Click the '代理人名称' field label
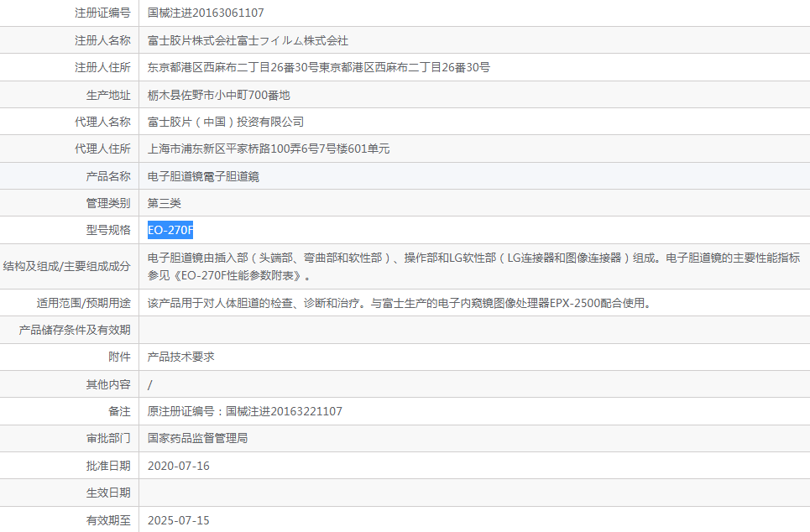This screenshot has height=532, width=810. coord(102,122)
